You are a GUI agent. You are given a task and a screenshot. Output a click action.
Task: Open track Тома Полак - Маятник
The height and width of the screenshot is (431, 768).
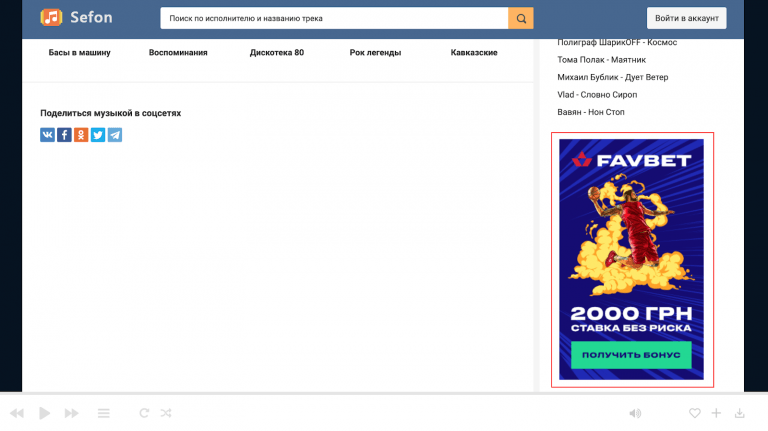click(601, 60)
